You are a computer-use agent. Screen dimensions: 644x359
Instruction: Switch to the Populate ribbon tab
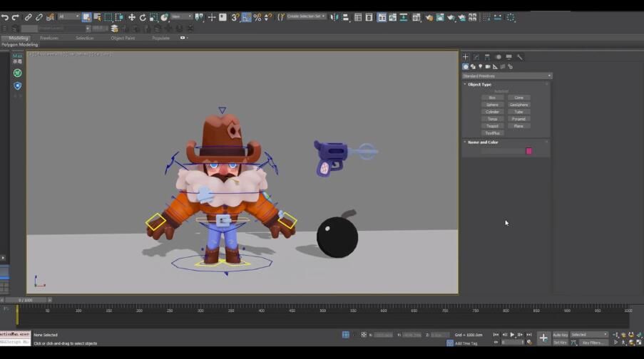click(x=160, y=38)
